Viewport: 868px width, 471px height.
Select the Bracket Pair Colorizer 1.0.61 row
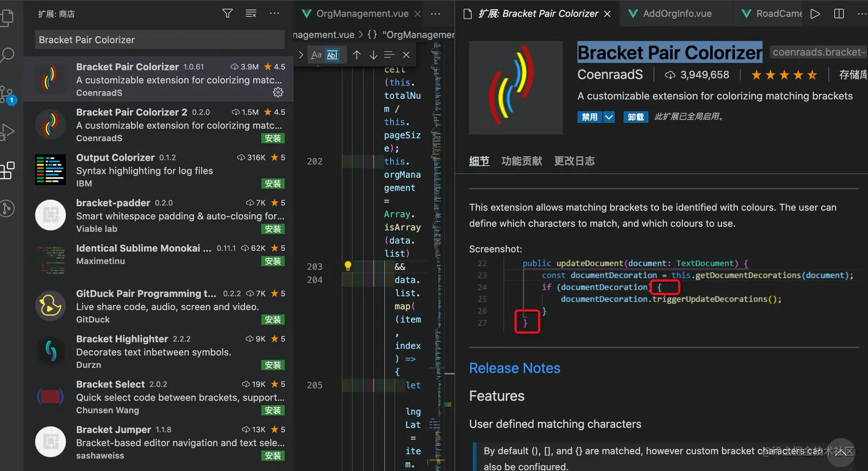[160, 79]
